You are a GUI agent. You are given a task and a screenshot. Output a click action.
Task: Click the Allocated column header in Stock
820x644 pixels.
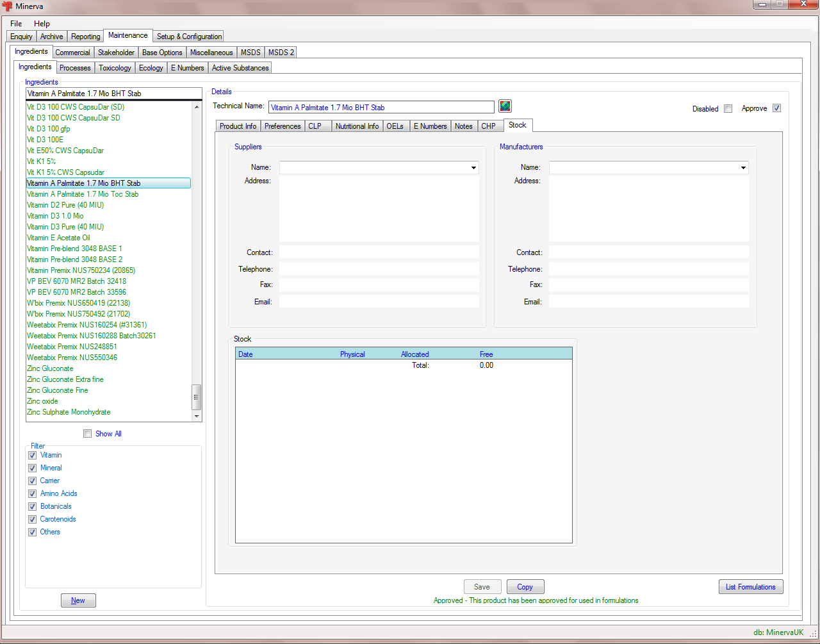pos(414,354)
